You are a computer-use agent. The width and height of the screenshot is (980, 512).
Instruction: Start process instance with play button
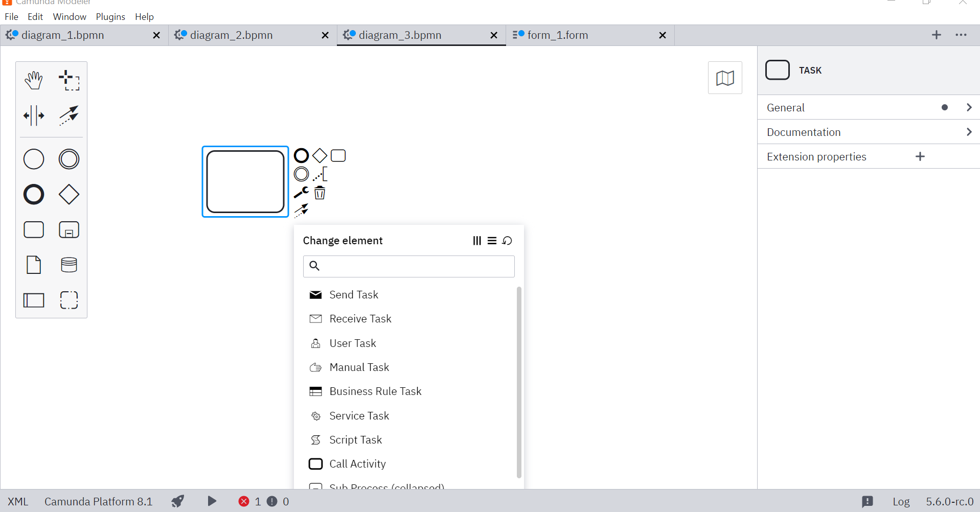tap(212, 501)
